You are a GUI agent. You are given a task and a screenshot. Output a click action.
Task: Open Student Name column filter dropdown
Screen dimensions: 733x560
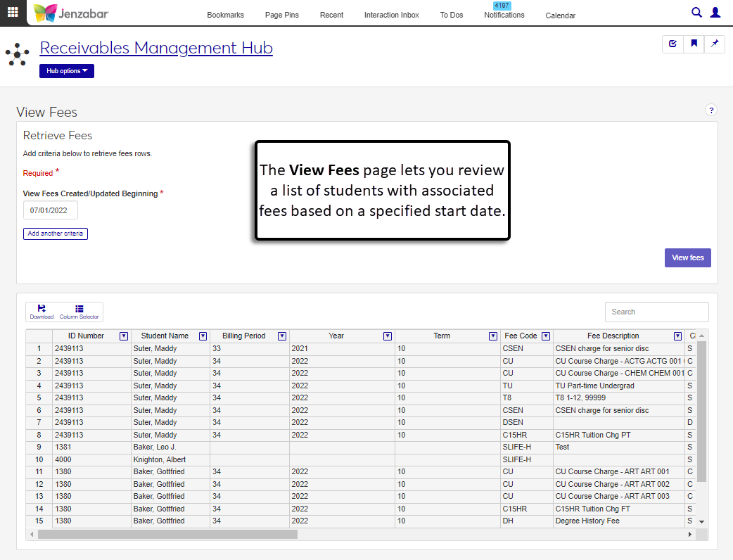coord(203,336)
